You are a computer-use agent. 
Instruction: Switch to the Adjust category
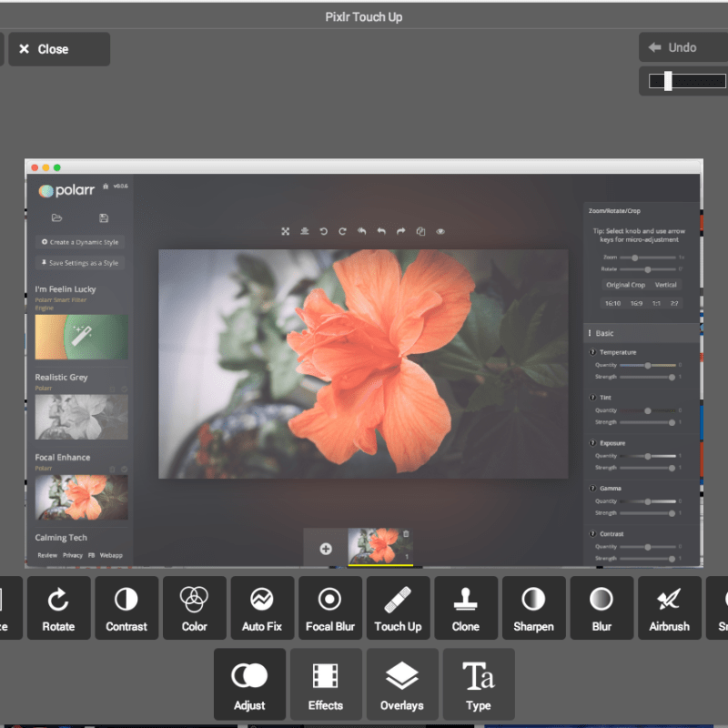click(x=249, y=684)
